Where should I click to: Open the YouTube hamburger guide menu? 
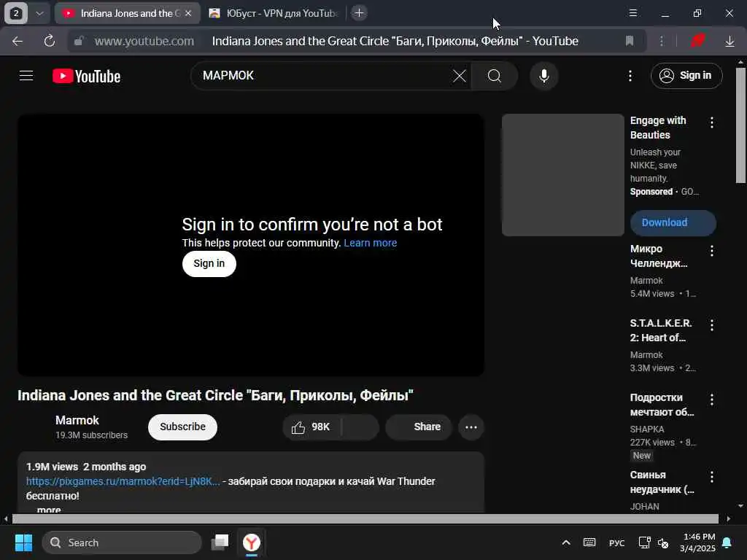(x=26, y=76)
